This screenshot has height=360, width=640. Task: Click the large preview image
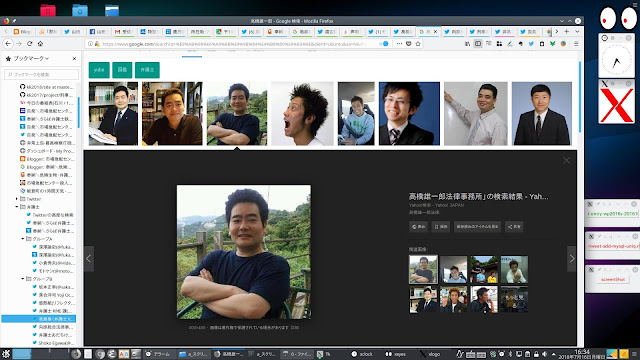(244, 252)
